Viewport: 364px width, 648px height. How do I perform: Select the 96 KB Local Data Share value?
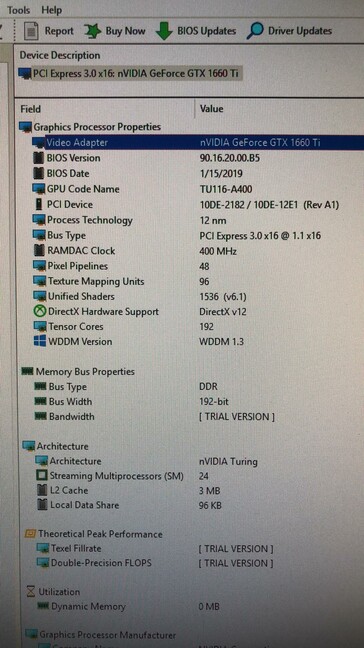(210, 505)
